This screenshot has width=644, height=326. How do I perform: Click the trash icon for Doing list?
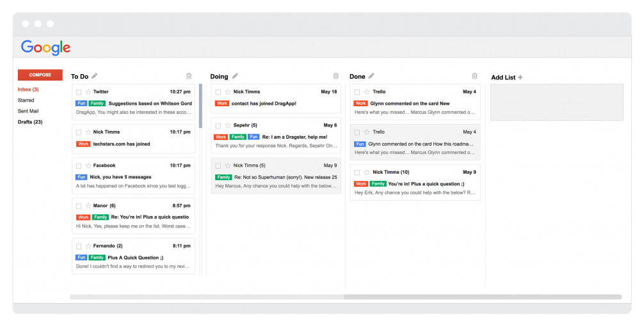(336, 76)
